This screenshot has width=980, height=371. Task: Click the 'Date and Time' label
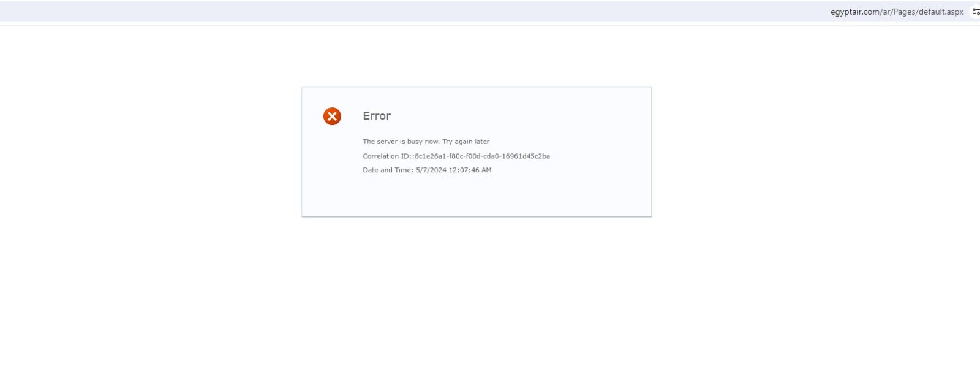pyautogui.click(x=388, y=170)
